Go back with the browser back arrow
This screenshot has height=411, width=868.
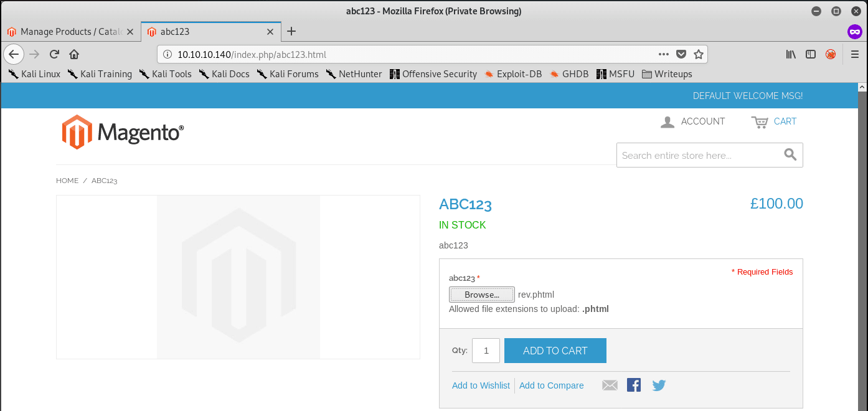point(14,54)
